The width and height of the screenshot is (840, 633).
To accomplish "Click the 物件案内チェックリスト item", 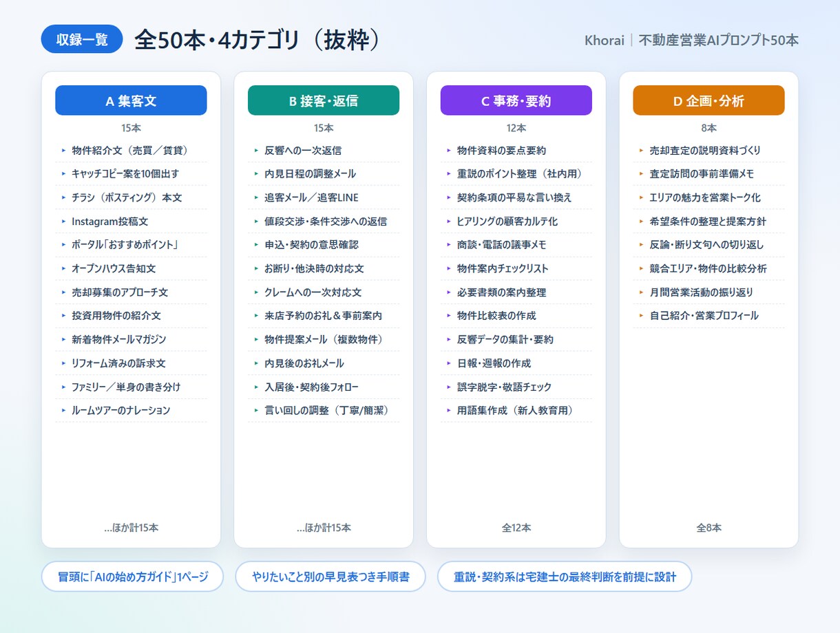I will coord(516,268).
